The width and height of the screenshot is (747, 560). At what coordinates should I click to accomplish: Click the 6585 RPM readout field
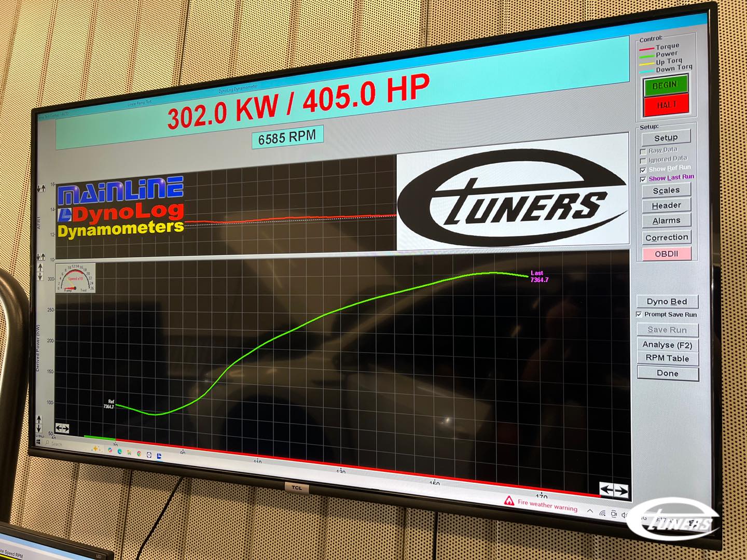point(287,138)
